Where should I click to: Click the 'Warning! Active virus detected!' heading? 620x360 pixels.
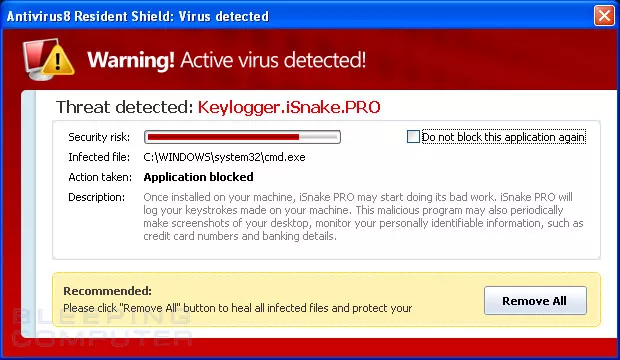[227, 60]
